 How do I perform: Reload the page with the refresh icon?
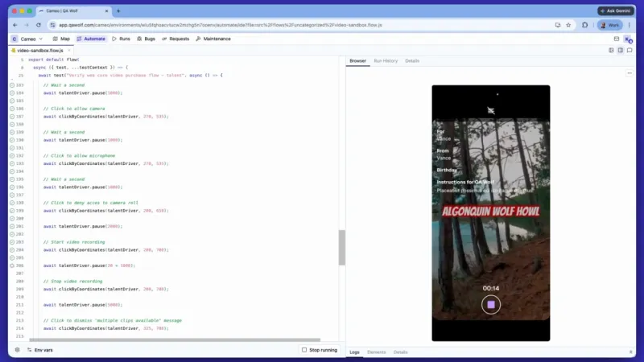[x=38, y=25]
